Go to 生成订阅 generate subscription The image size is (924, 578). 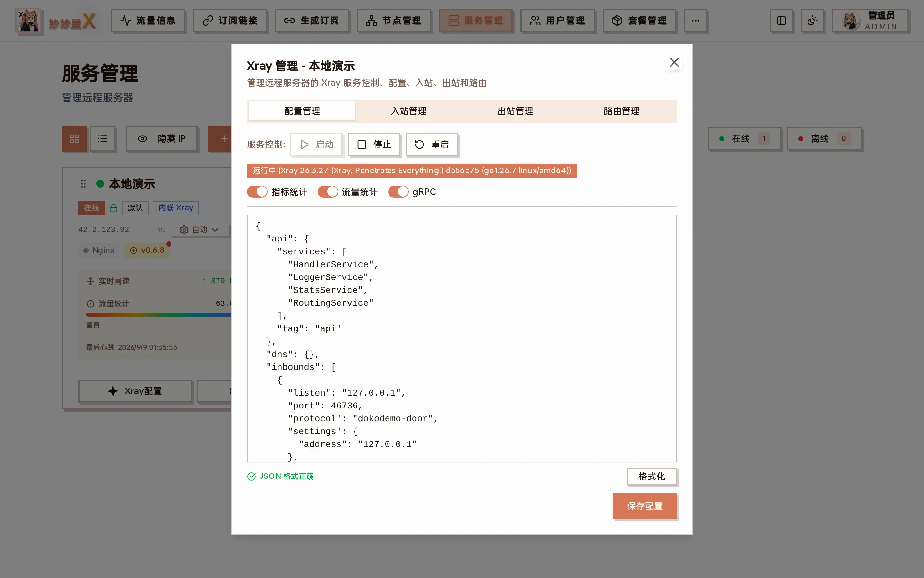pos(312,21)
